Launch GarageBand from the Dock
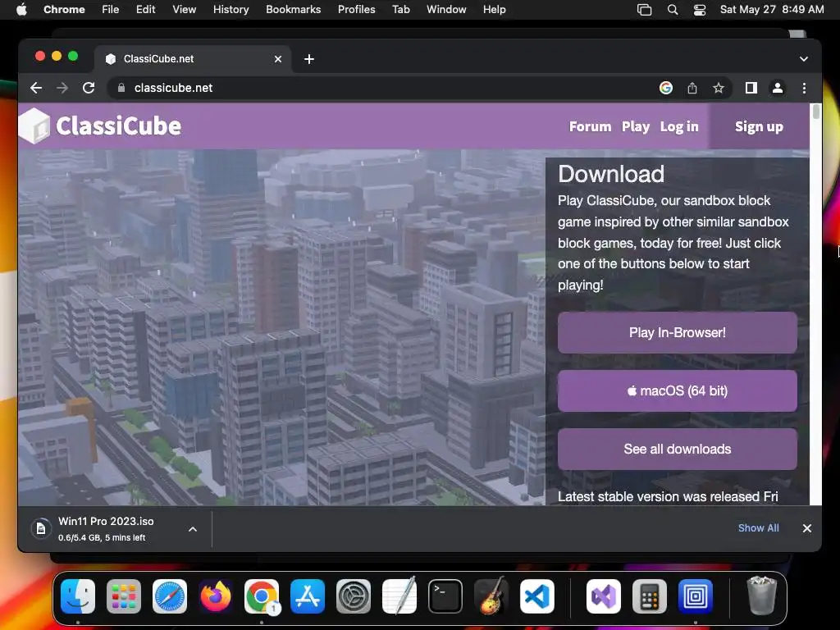 [x=491, y=596]
